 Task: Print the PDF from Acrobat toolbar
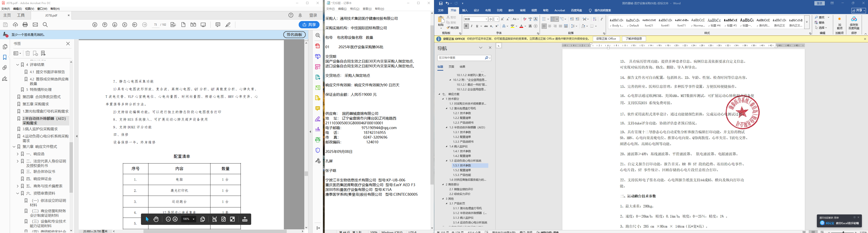[25, 25]
